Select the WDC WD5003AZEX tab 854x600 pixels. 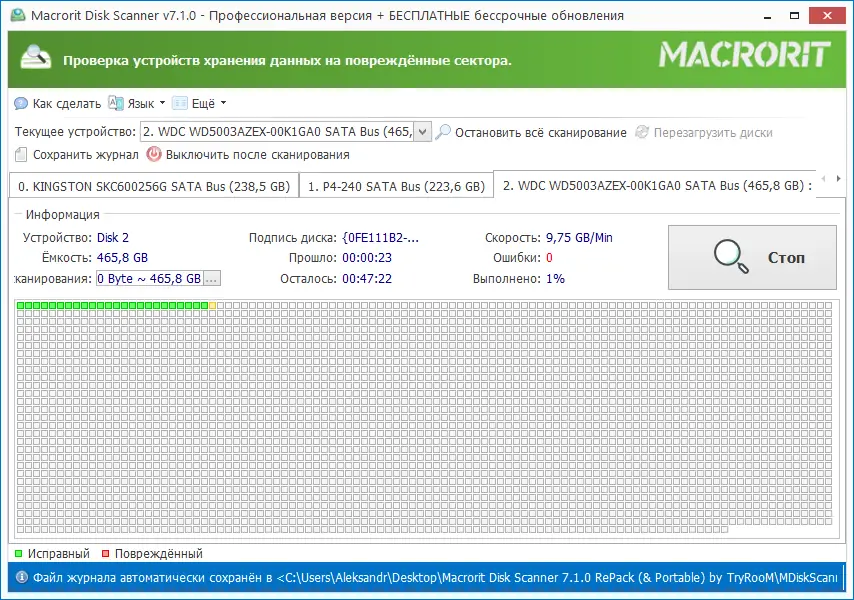pyautogui.click(x=657, y=186)
